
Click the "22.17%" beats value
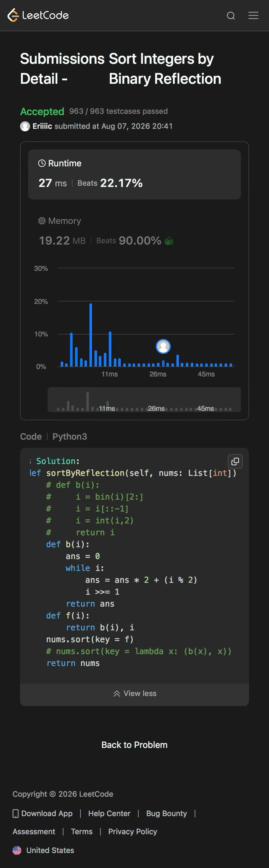click(121, 183)
